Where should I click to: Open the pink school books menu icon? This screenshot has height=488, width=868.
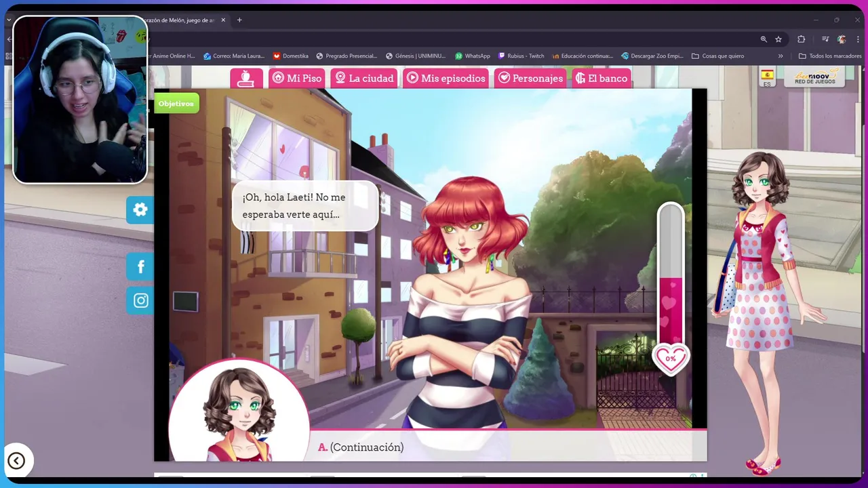[x=246, y=78]
